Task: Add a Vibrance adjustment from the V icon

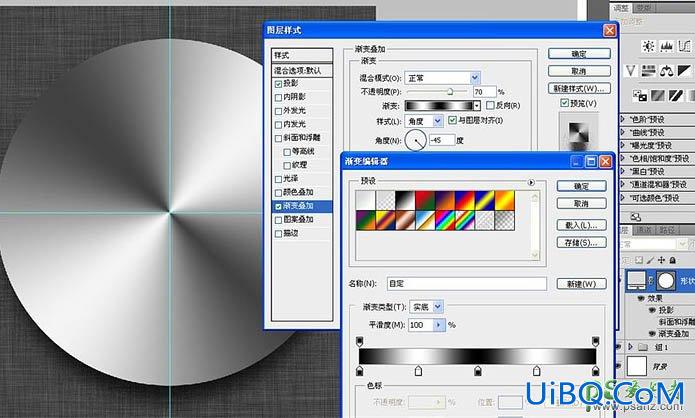Action: [630, 70]
